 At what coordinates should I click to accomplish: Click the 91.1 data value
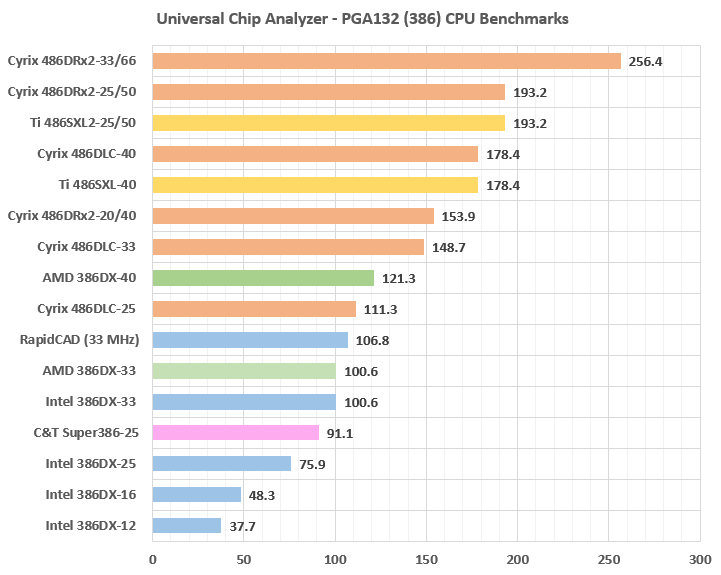340,433
